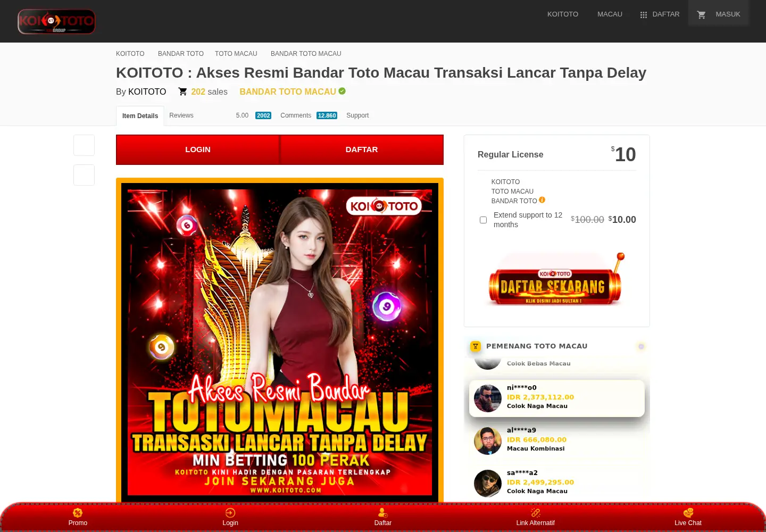Click the IDR 2,499,295.00 winning amount
Screen dimensions: 766x532
(540, 483)
